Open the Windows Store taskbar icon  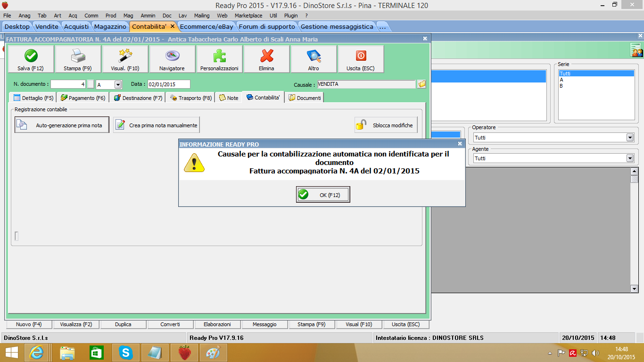click(x=96, y=352)
